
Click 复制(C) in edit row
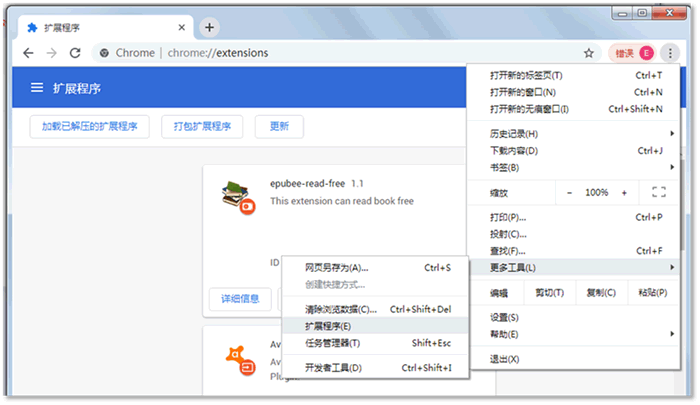click(x=601, y=293)
